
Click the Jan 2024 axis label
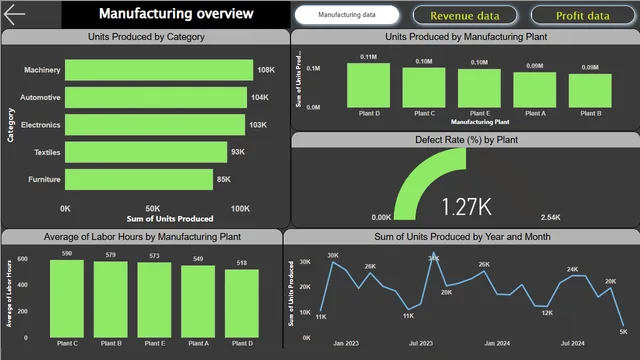click(x=497, y=343)
